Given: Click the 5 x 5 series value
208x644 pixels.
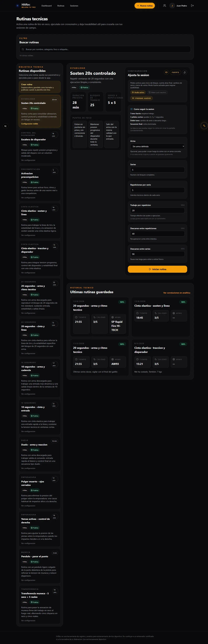Looking at the screenshot, I should (112, 103).
